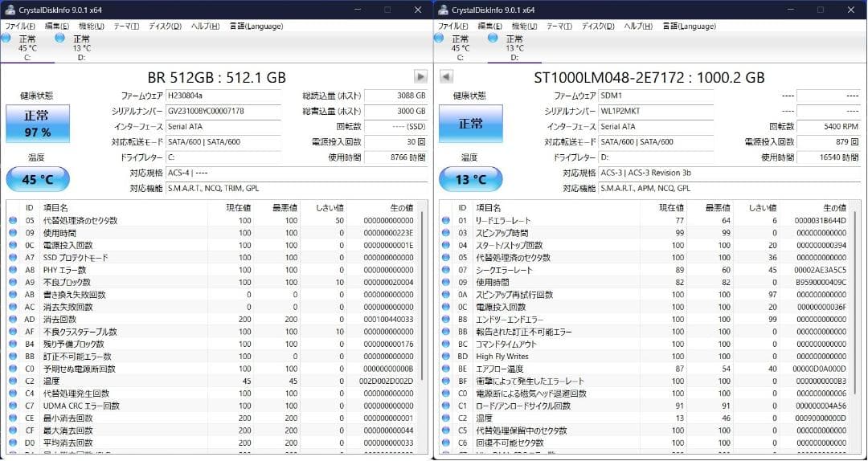This screenshot has width=868, height=461.
Task: Click the 3000 GB total host writes value
Action: [395, 111]
